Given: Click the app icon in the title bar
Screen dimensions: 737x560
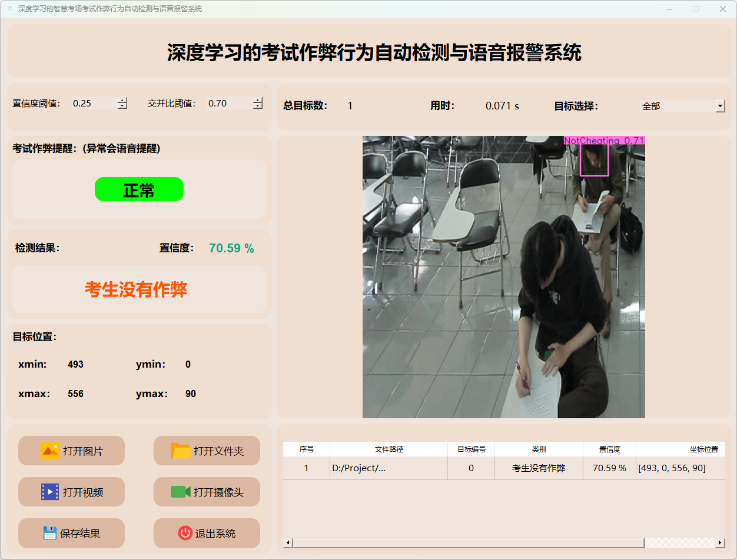Looking at the screenshot, I should (x=10, y=9).
